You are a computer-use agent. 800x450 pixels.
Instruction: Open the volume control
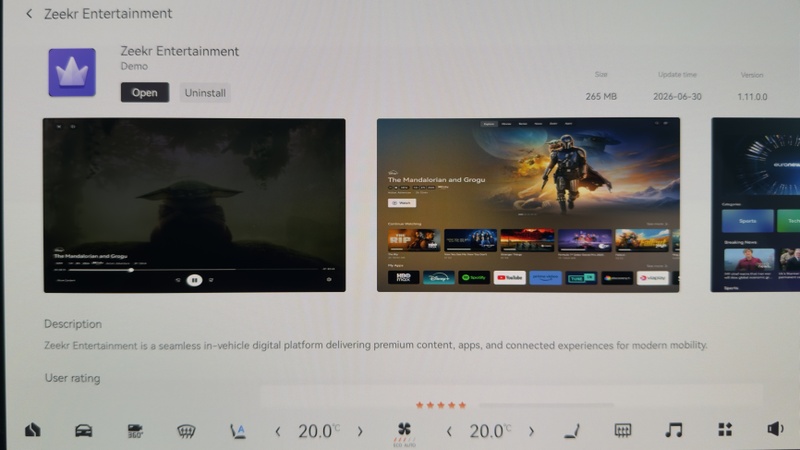point(775,429)
